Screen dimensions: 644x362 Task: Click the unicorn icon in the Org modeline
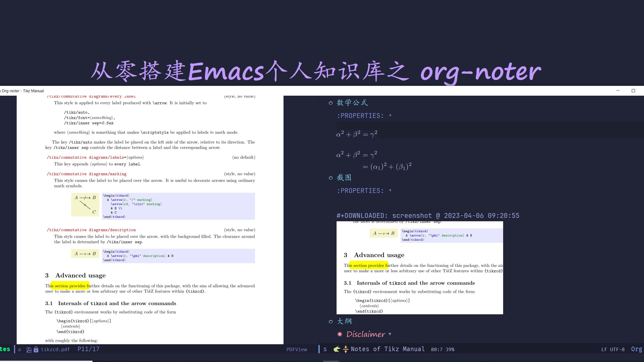(336, 349)
